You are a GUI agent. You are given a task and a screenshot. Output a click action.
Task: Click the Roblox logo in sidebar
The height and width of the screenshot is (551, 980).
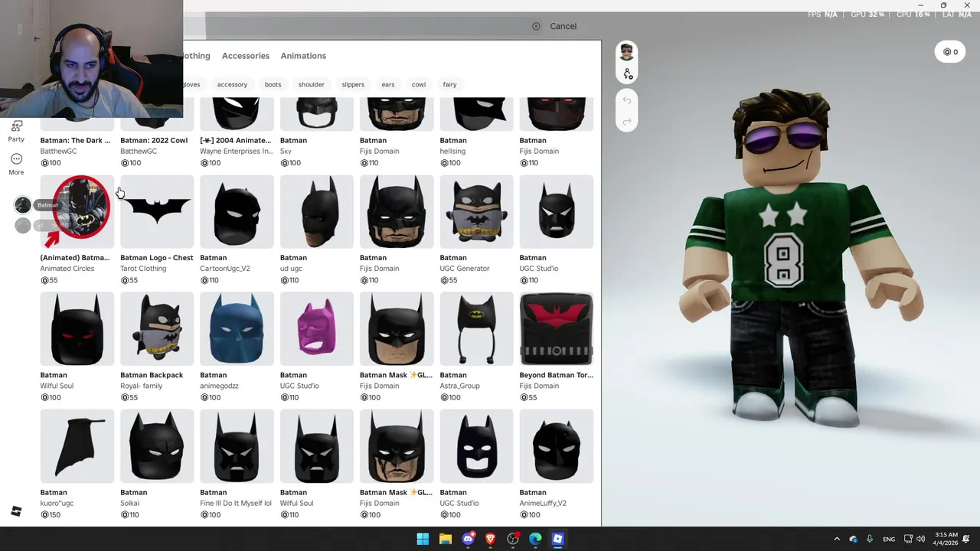click(16, 511)
